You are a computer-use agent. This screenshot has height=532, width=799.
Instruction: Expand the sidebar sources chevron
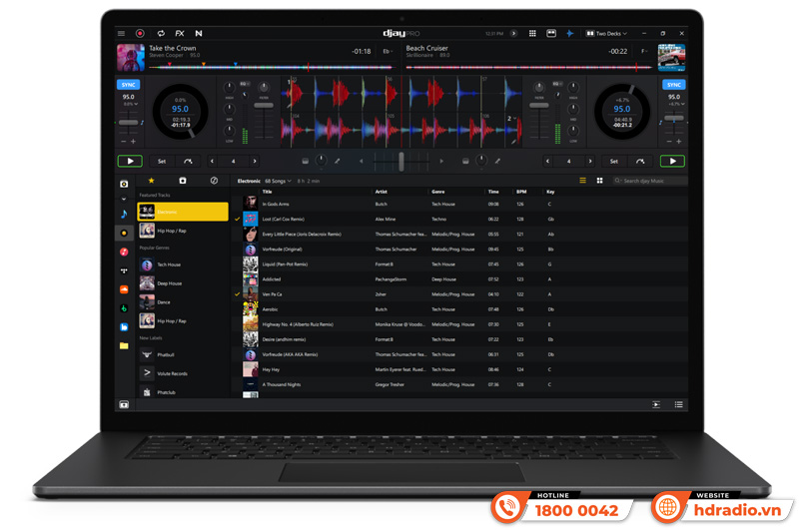pyautogui.click(x=124, y=199)
